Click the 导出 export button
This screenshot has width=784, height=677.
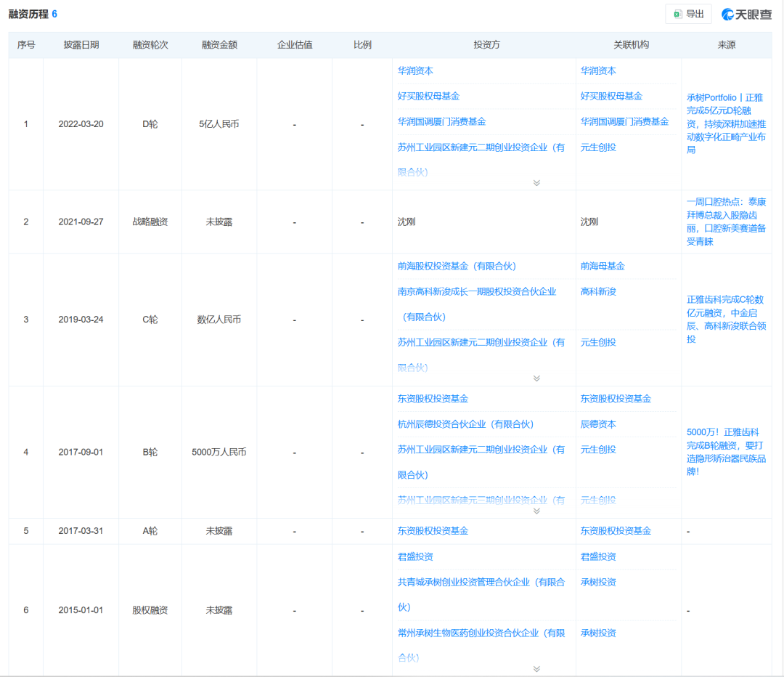click(x=688, y=14)
